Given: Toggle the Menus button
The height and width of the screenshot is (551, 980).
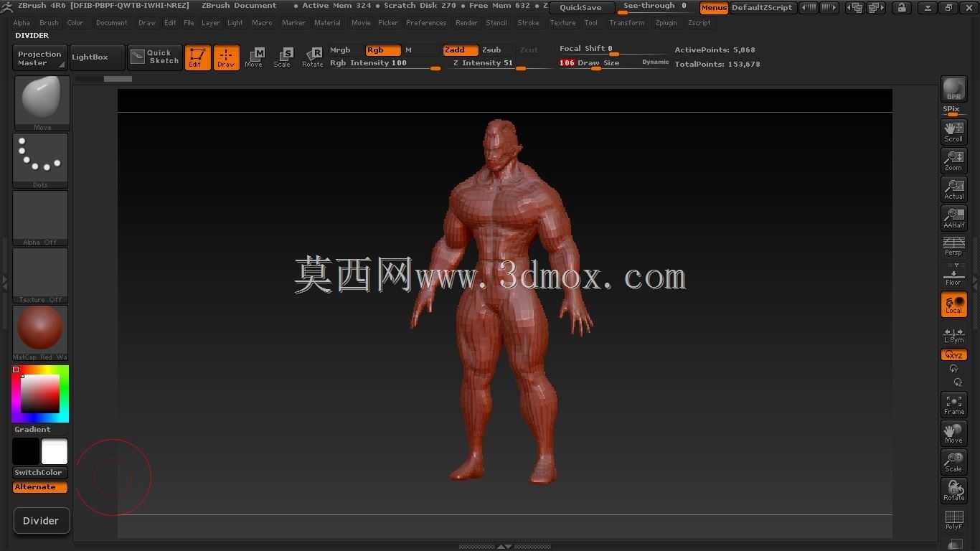Looking at the screenshot, I should point(714,8).
